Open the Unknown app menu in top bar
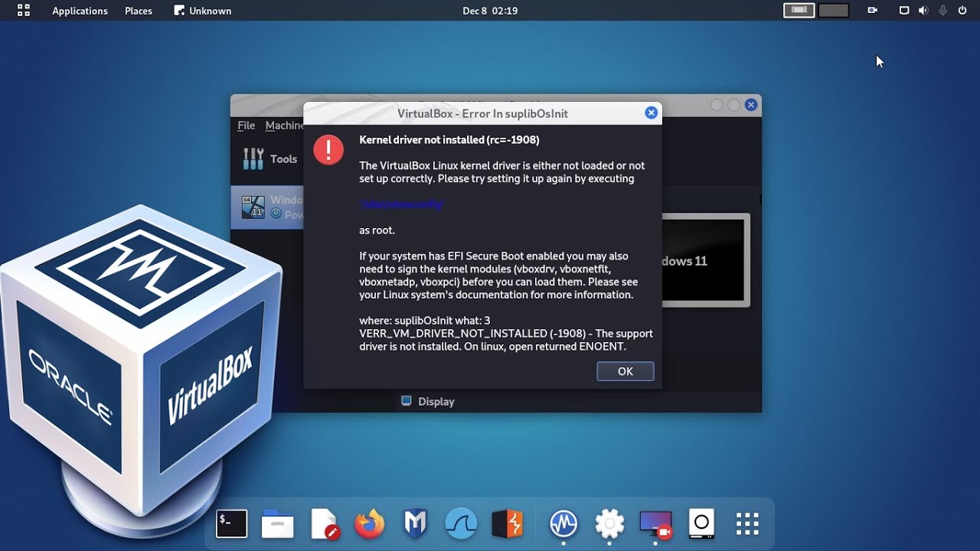Screen dimensions: 980x551 click(x=202, y=11)
